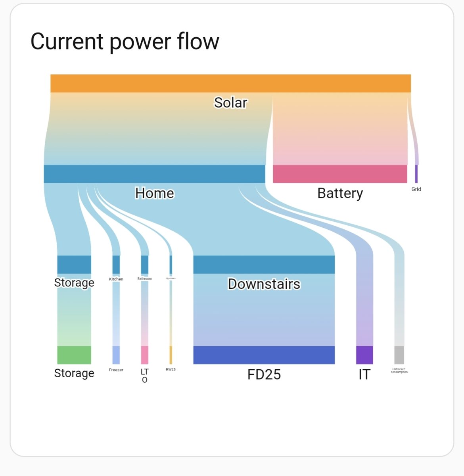Click the Battery text label
This screenshot has width=464, height=476.
click(x=340, y=193)
